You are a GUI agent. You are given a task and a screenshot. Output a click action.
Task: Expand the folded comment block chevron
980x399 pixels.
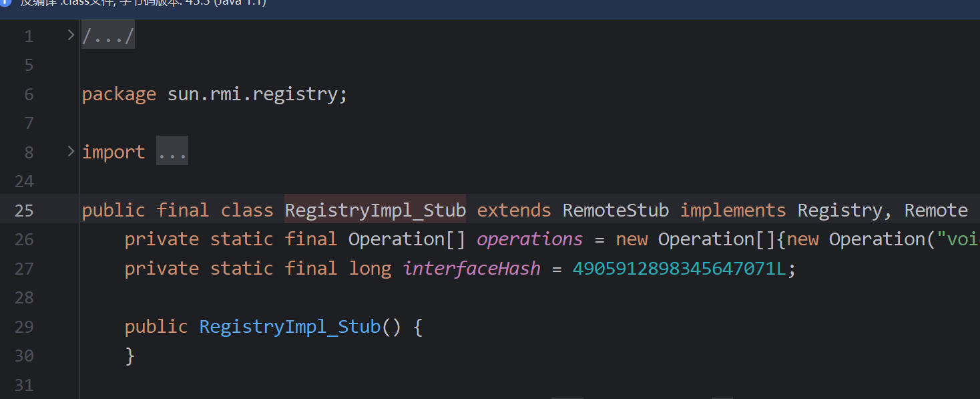(x=71, y=35)
